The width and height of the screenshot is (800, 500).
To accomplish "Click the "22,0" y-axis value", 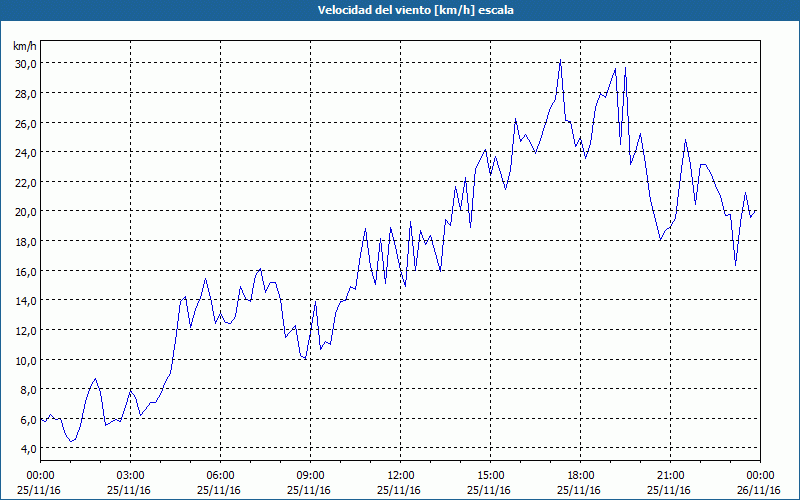I will click(x=25, y=182).
